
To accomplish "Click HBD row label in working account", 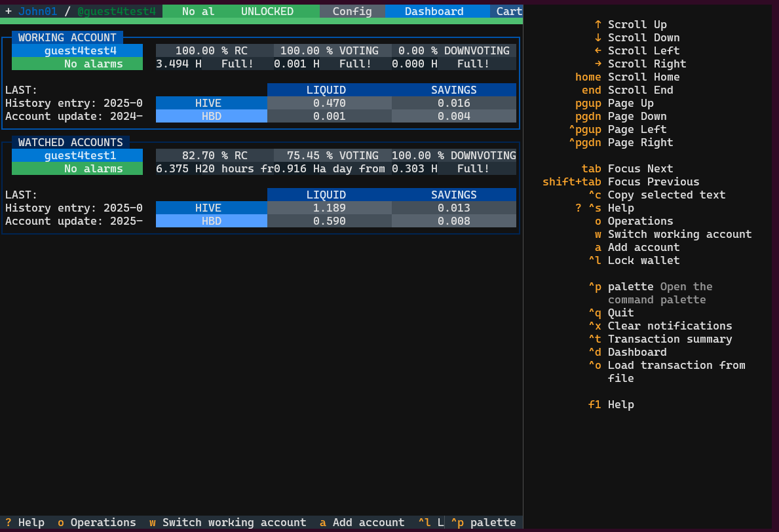I will [x=212, y=116].
